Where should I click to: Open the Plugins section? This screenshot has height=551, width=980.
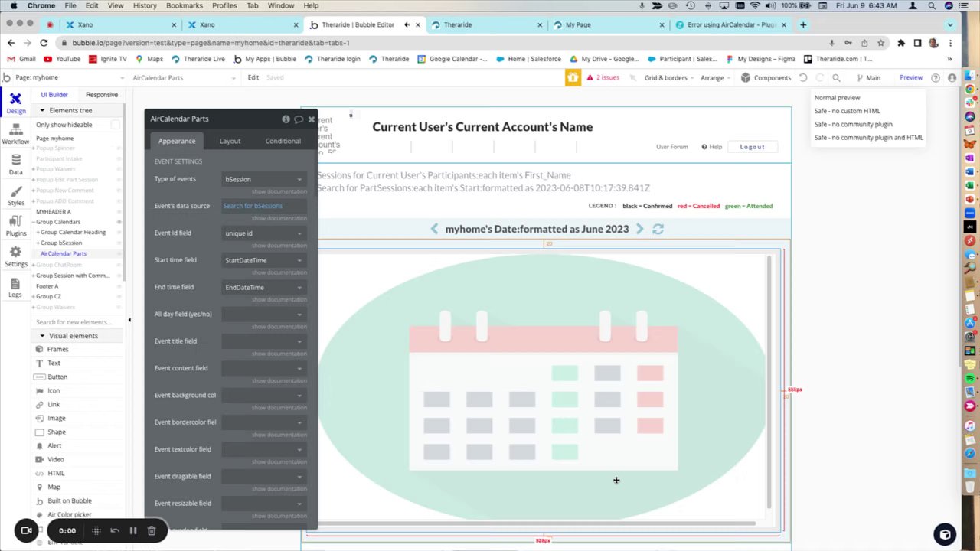pos(15,226)
